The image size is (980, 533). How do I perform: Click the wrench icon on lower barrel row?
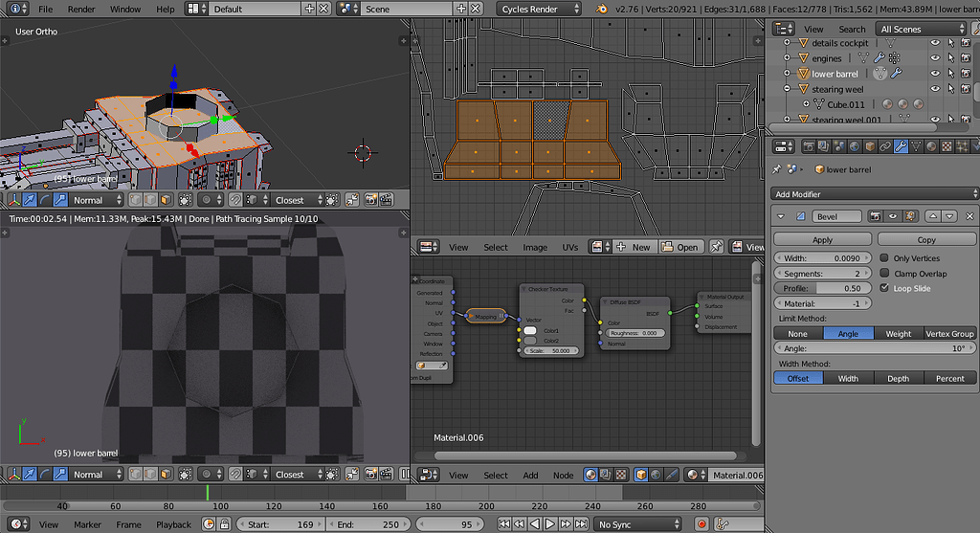pos(896,74)
